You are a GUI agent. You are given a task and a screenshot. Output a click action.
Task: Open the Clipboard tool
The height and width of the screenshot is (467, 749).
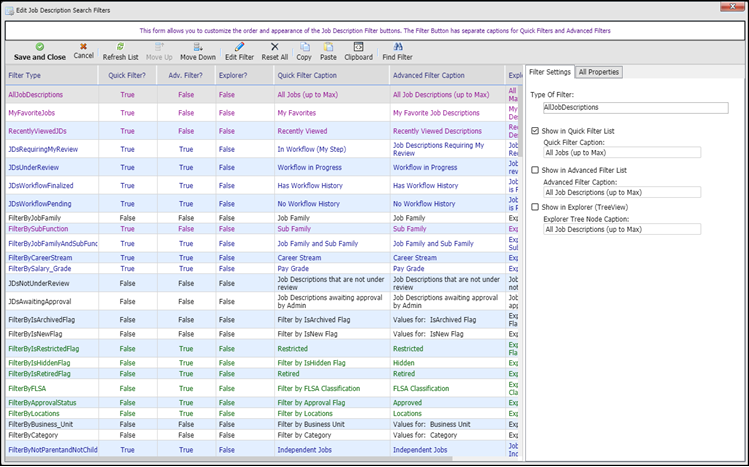[358, 51]
